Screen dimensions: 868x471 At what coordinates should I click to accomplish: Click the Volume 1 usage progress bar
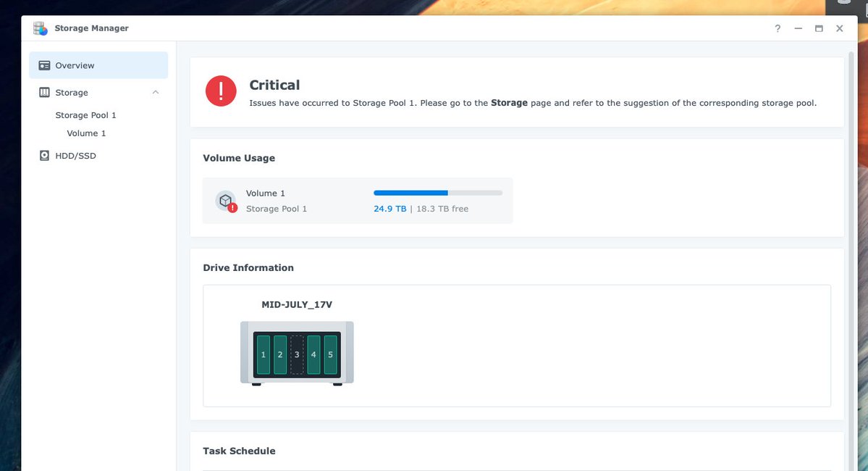coord(438,193)
